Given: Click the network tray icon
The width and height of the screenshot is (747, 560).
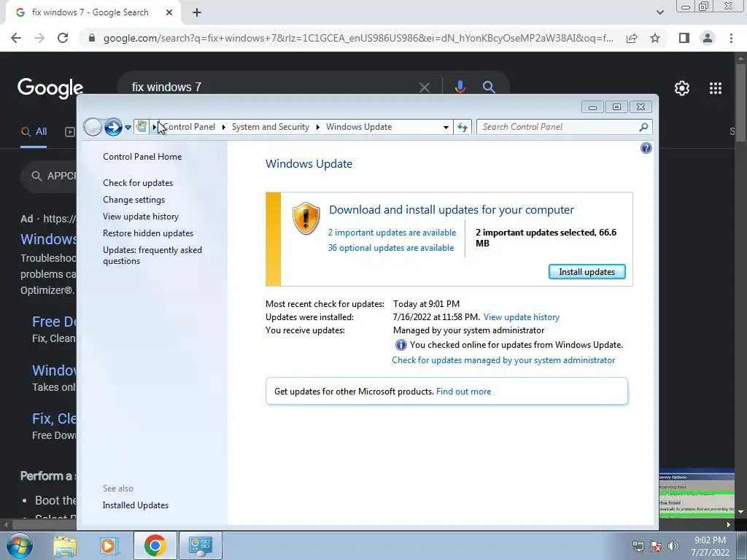Looking at the screenshot, I should click(638, 546).
